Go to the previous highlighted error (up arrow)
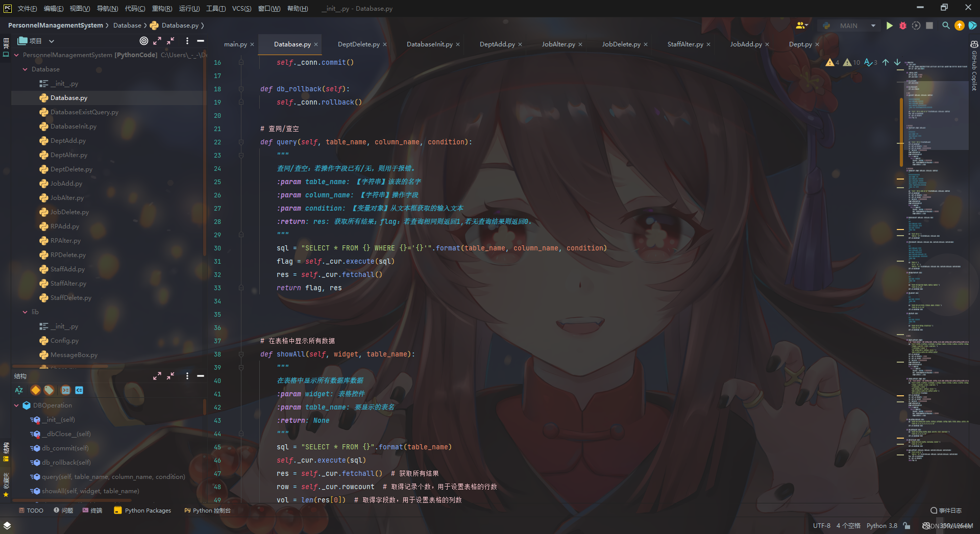Image resolution: width=980 pixels, height=534 pixels. pyautogui.click(x=886, y=62)
